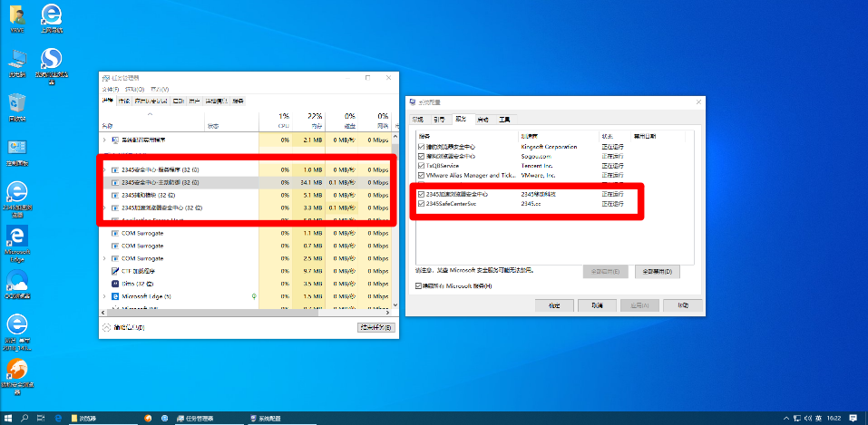Click 结束任务(E) button in Task Manager
The height and width of the screenshot is (425, 868).
pyautogui.click(x=376, y=328)
